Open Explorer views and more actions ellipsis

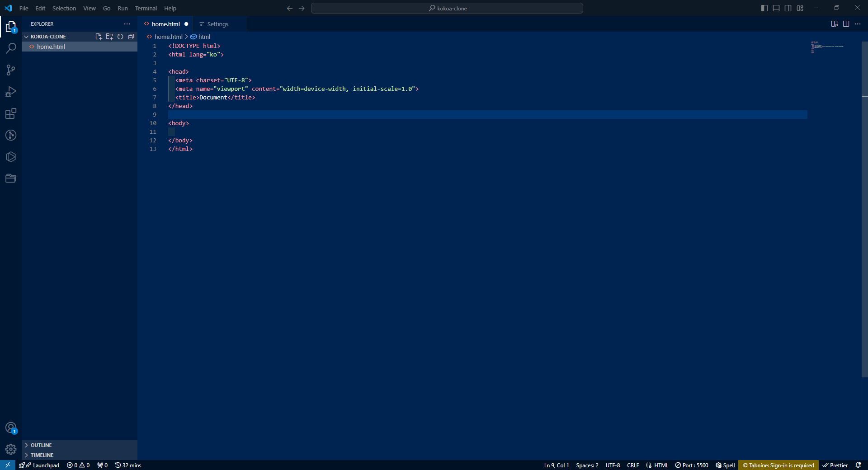[x=127, y=24]
